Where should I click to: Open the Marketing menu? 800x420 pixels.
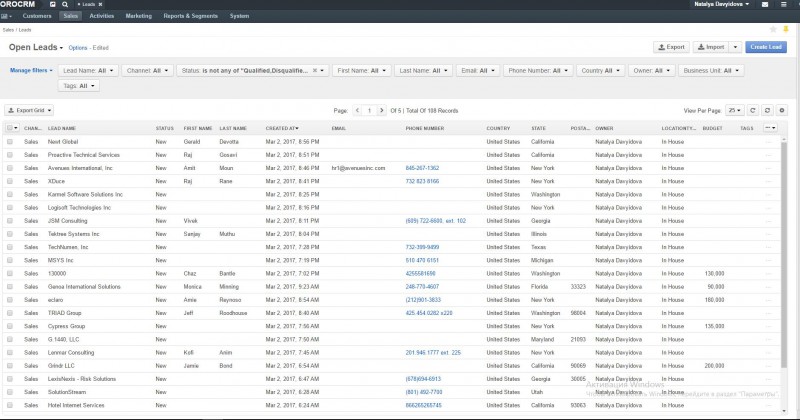pos(139,16)
